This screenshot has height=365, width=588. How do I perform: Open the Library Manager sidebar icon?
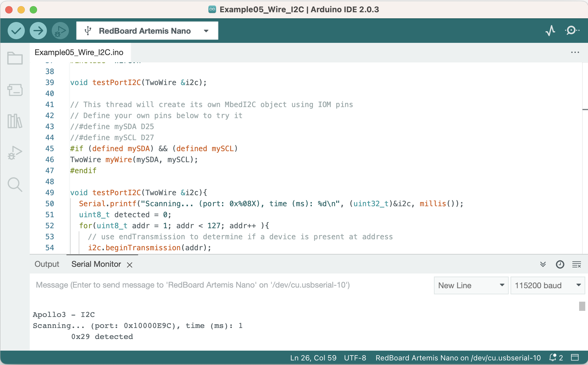point(15,121)
